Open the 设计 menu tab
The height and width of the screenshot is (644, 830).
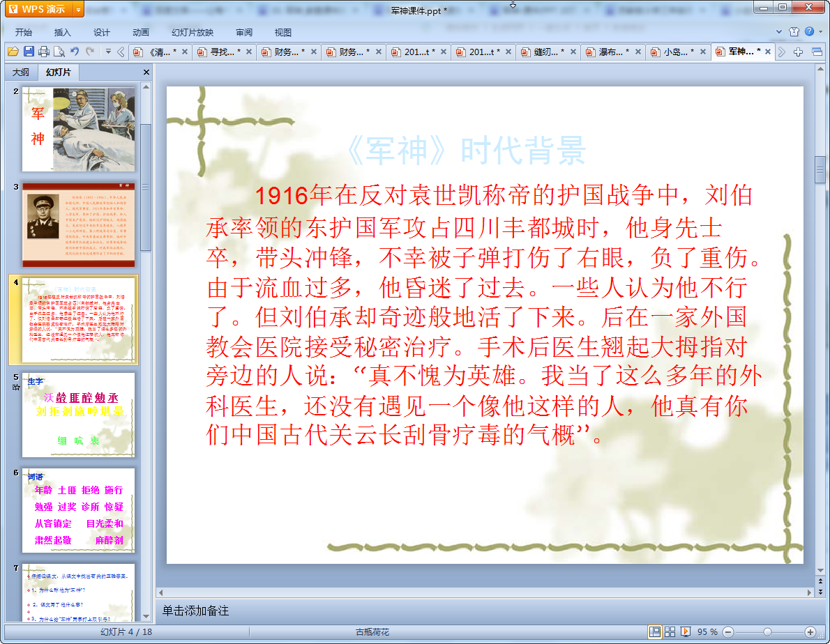click(x=101, y=32)
